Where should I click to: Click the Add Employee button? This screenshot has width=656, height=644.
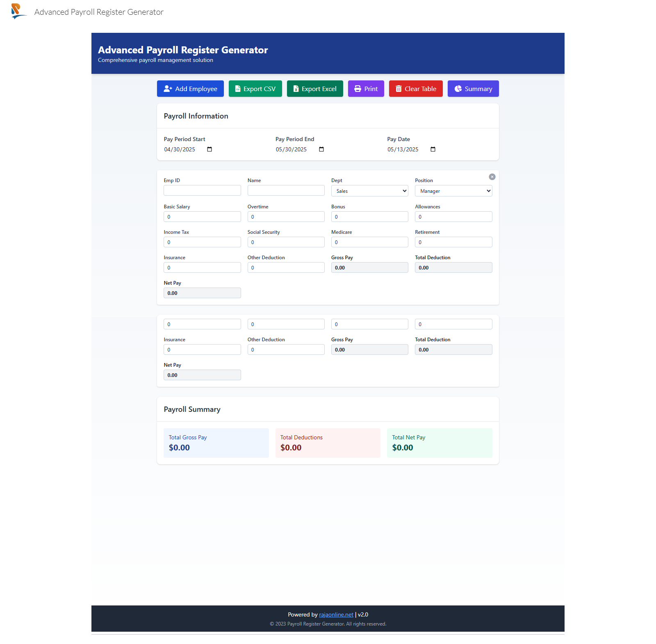pos(190,89)
